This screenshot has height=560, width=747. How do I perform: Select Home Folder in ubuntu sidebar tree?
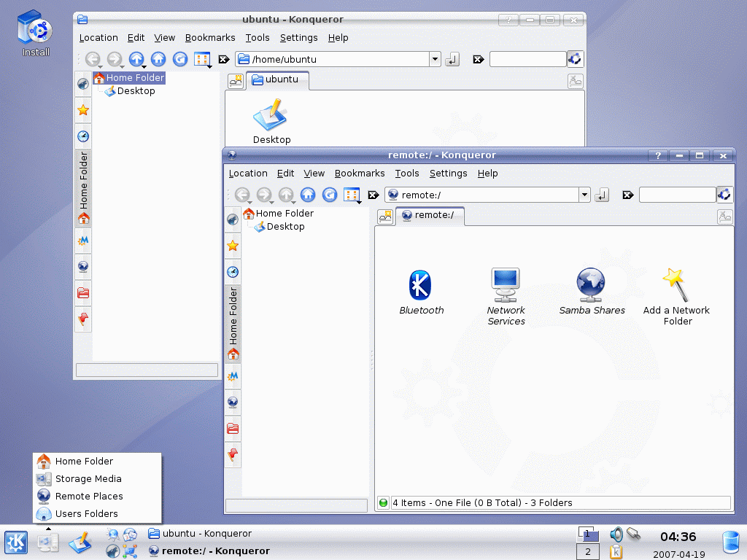[129, 77]
